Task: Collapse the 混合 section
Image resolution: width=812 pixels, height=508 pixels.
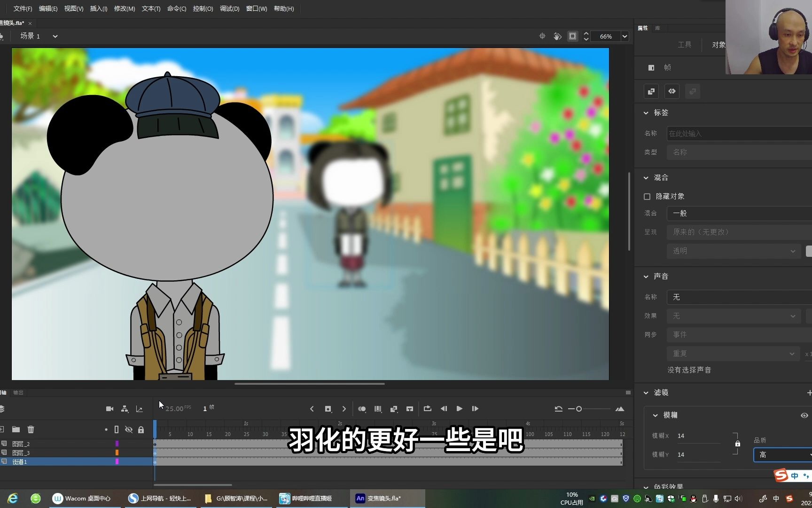Action: [646, 178]
